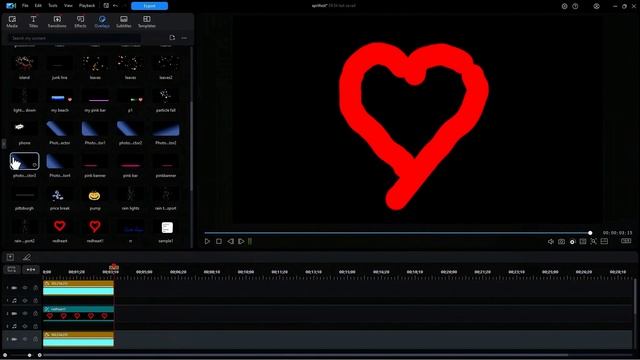640x360 pixels.
Task: Select the my pink bar overlay thumbnail
Action: coord(95,97)
